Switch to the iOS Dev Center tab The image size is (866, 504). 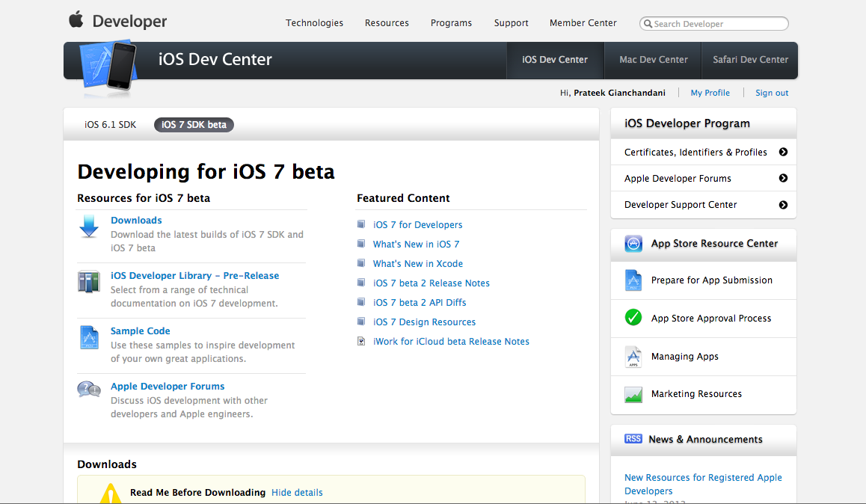pyautogui.click(x=554, y=60)
